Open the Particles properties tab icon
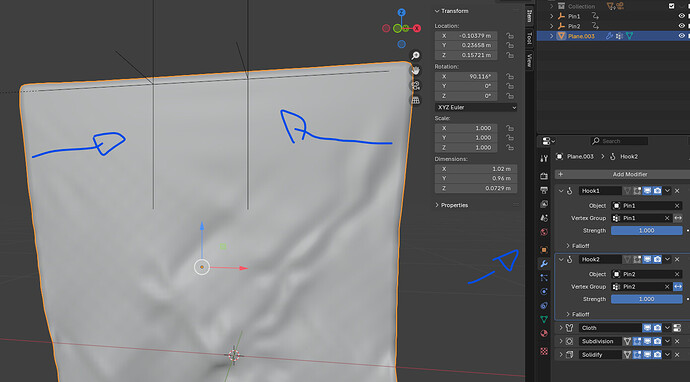This screenshot has height=382, width=690. click(544, 278)
